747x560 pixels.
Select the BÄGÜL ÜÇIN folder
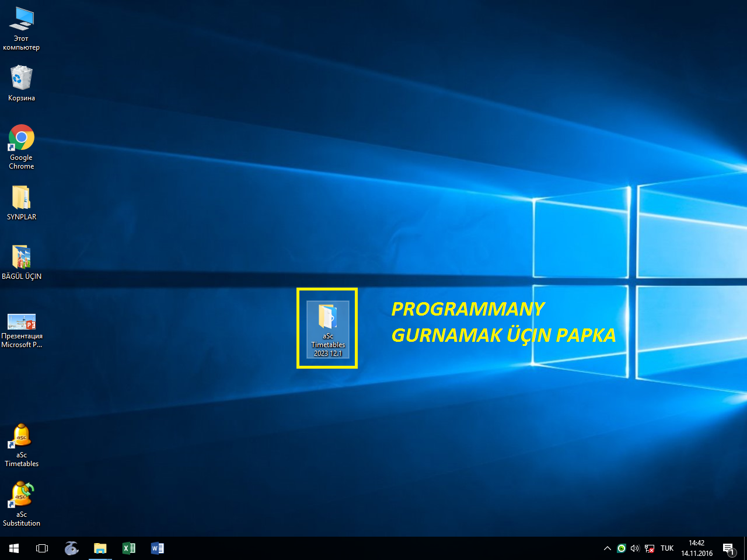tap(22, 262)
